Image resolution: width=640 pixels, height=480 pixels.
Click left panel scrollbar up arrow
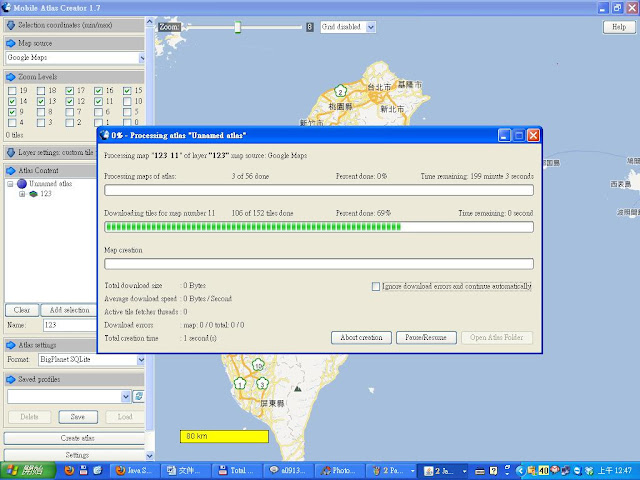point(149,22)
